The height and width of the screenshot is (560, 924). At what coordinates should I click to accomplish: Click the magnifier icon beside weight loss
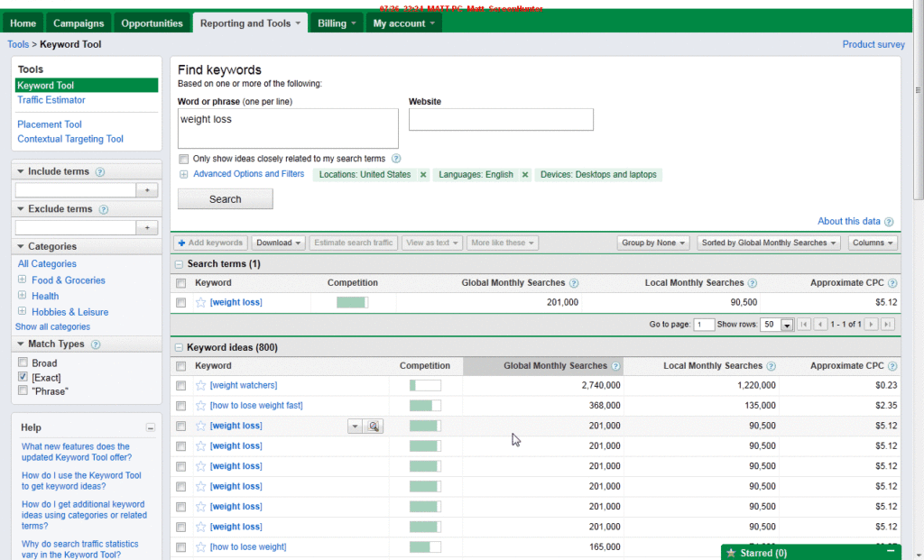[x=374, y=426]
